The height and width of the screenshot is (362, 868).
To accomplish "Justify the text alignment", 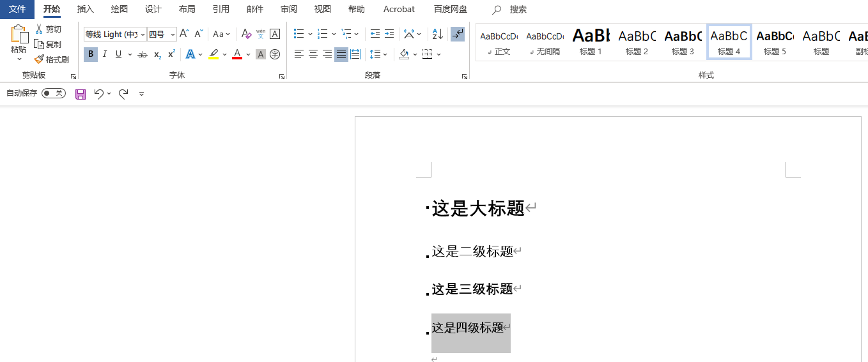I will (x=341, y=54).
